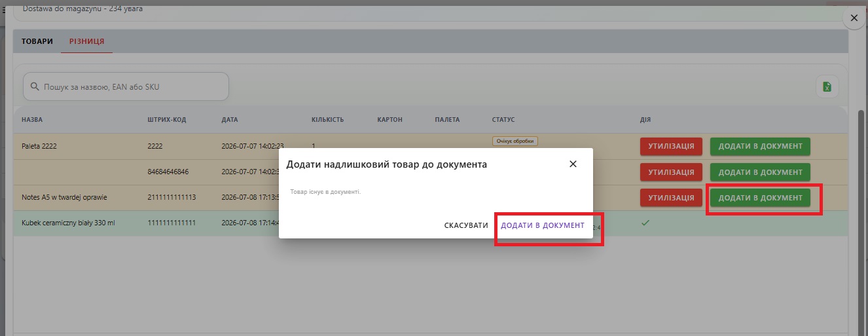Click ДОДАТИ В ДОКУМЕНТ for 84684646846 row
Image resolution: width=868 pixels, height=336 pixels.
[760, 172]
